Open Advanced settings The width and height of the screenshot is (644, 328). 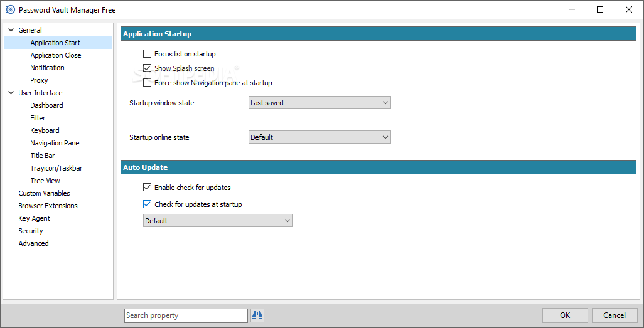click(34, 243)
